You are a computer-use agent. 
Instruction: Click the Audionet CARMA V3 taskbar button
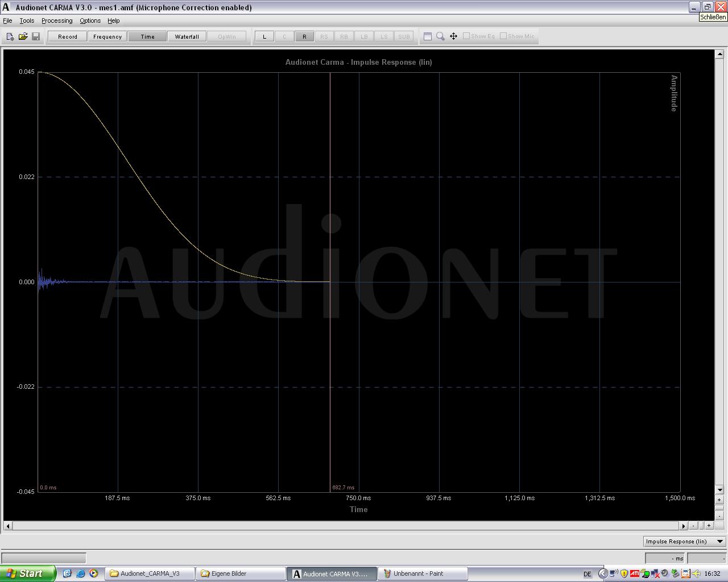point(332,573)
